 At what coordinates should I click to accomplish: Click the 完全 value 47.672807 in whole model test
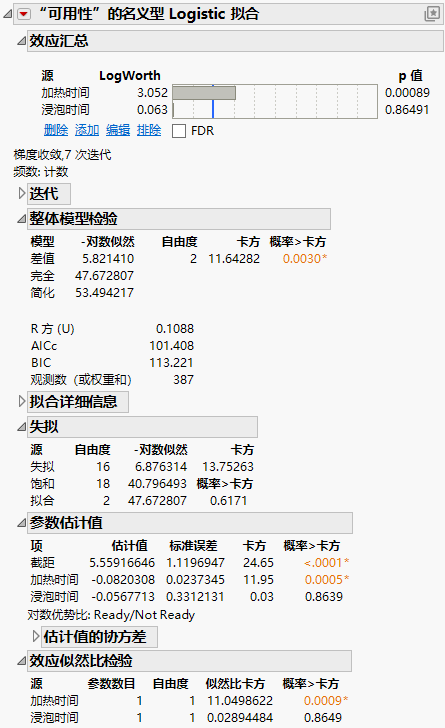pyautogui.click(x=105, y=276)
